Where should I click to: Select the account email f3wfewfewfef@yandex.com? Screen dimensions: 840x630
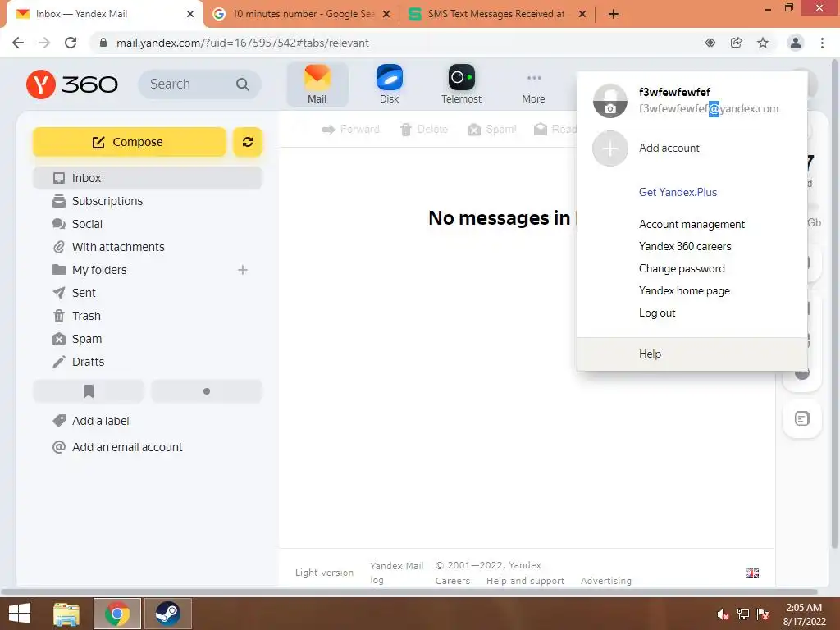point(708,109)
